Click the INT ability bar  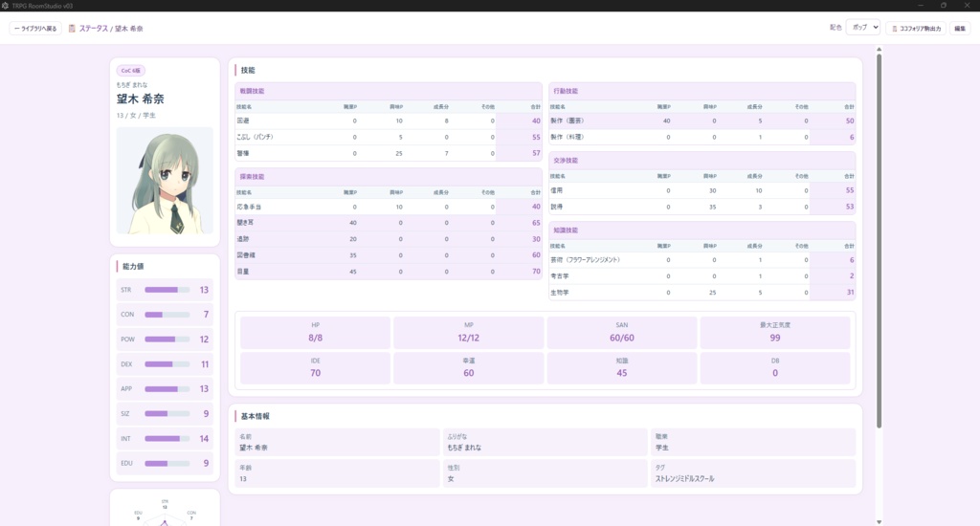167,439
